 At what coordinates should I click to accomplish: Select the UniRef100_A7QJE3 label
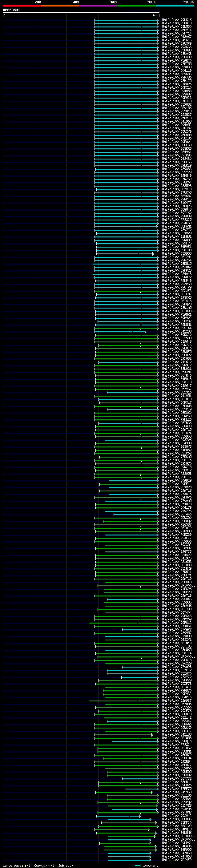pyautogui.click(x=177, y=101)
